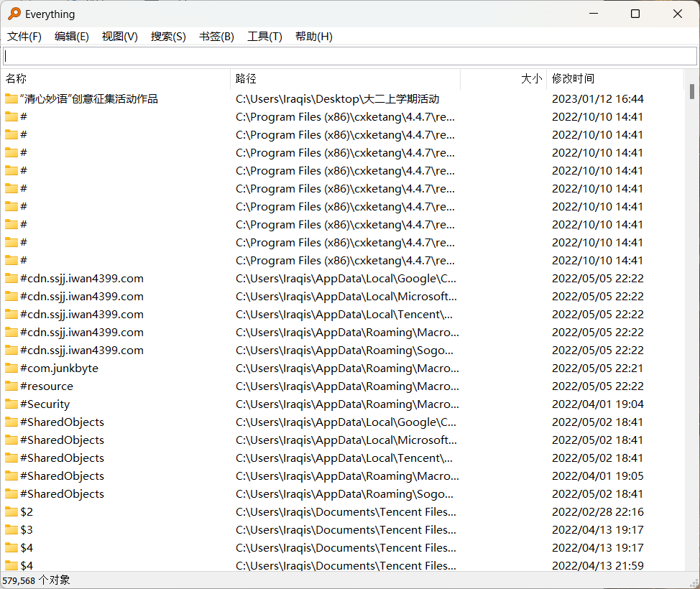Click folder icon of #Security
The width and height of the screenshot is (700, 589).
point(11,404)
